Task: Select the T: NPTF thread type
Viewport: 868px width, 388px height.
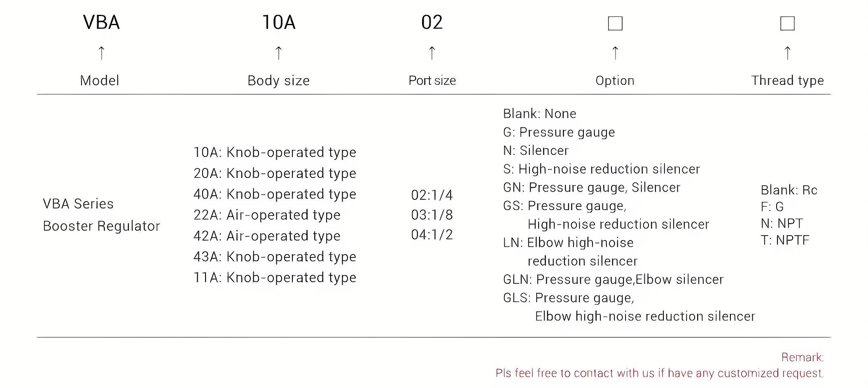Action: tap(785, 240)
